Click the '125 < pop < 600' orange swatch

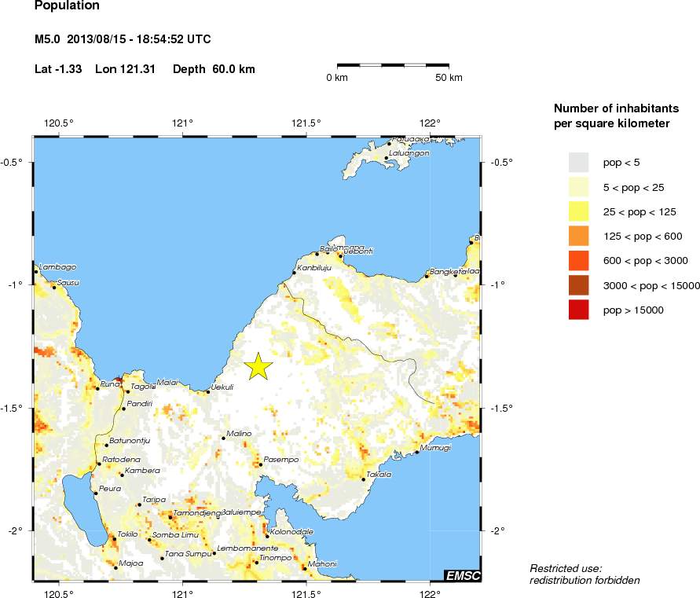pos(578,236)
